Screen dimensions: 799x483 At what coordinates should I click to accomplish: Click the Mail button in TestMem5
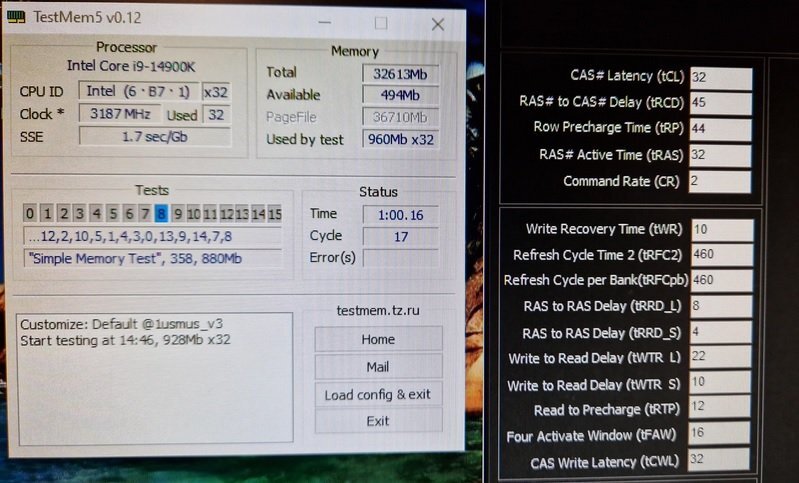coord(378,367)
